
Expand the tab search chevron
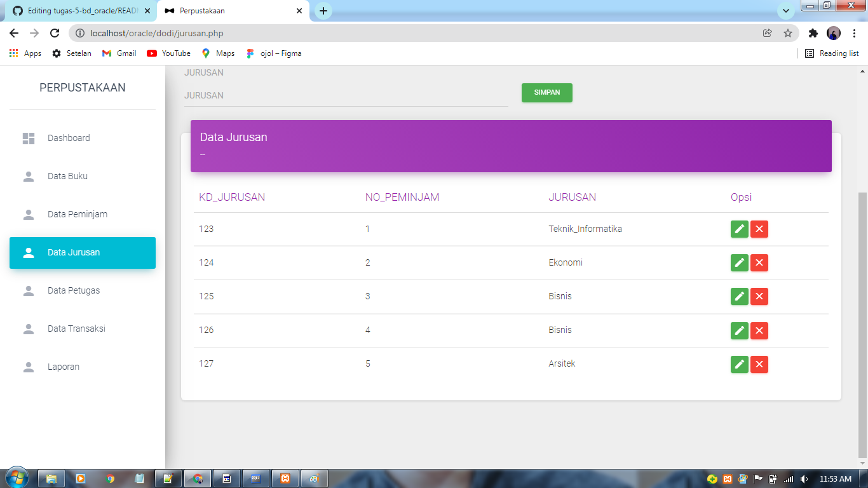point(786,11)
